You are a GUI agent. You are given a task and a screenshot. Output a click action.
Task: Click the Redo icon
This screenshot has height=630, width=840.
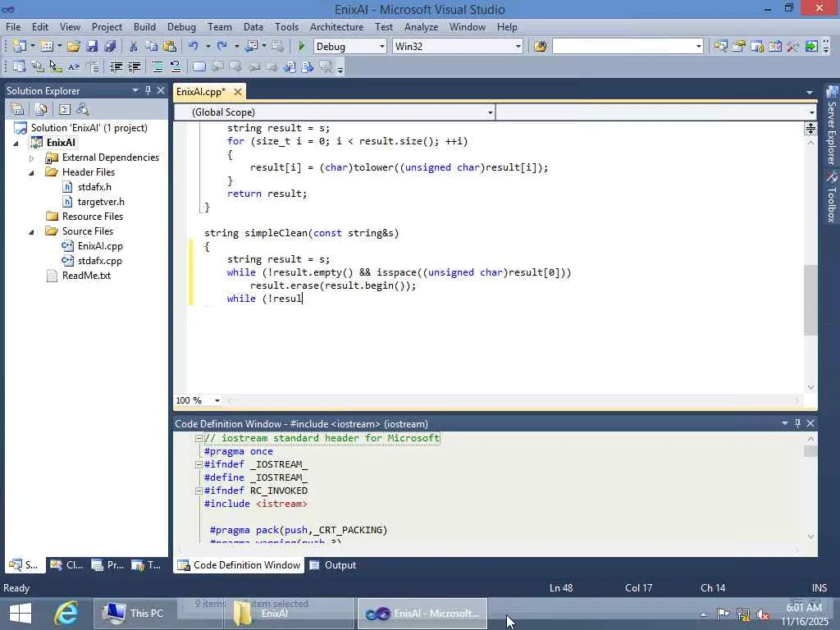click(x=221, y=47)
